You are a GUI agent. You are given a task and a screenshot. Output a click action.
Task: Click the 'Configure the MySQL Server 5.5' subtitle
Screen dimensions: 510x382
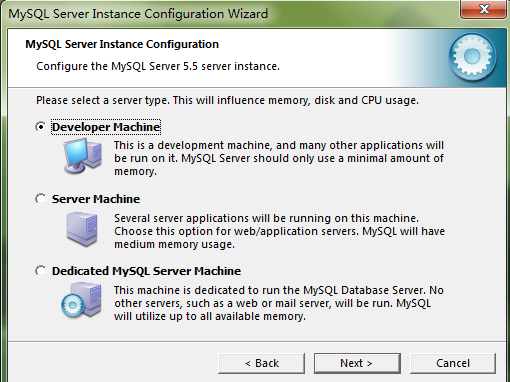pos(158,66)
